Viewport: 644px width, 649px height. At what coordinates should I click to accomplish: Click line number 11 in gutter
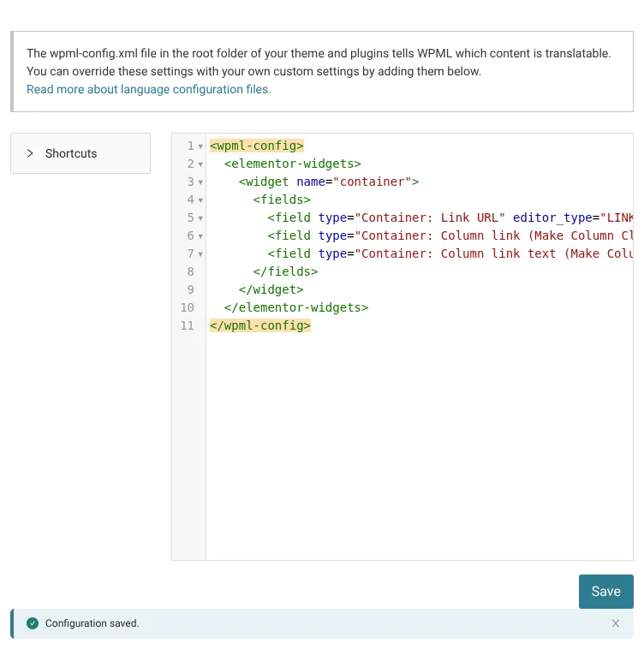tap(187, 325)
